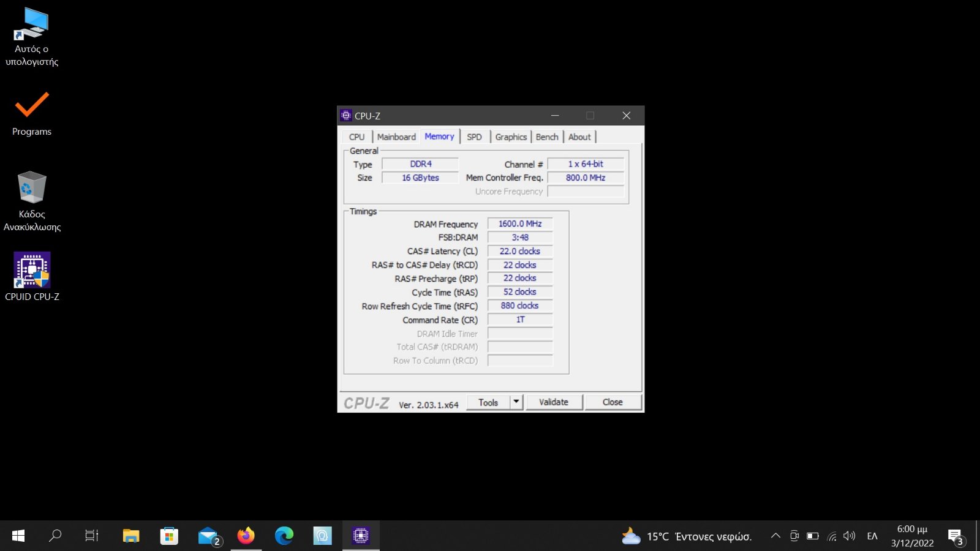Switch to Firefox on the taskbar
This screenshot has height=551, width=980.
point(246,536)
